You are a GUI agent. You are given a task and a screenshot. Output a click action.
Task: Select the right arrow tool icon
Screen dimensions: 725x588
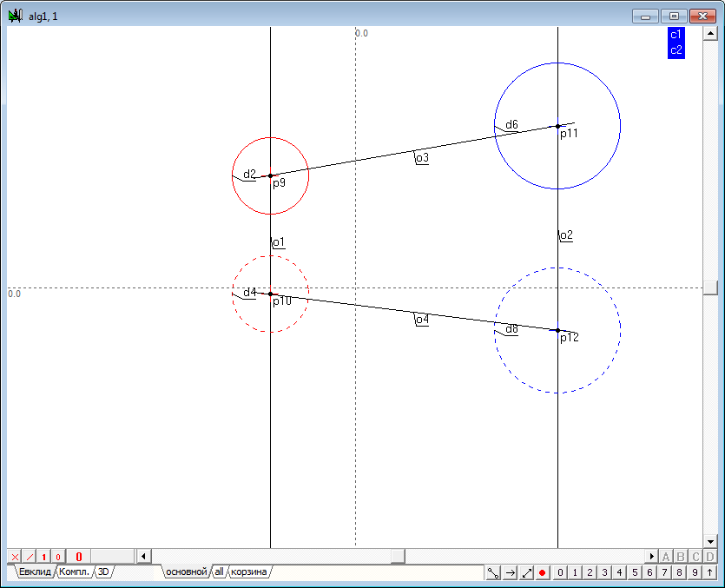point(510,572)
